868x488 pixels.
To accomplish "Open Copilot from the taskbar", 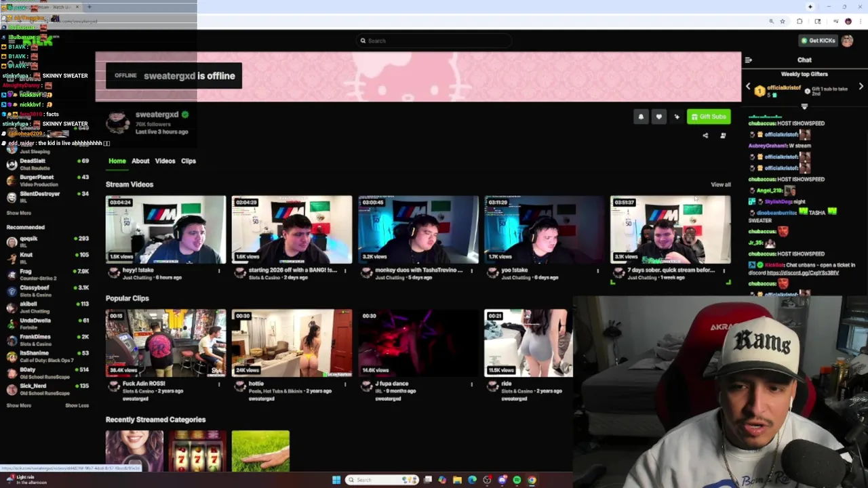I will click(442, 480).
